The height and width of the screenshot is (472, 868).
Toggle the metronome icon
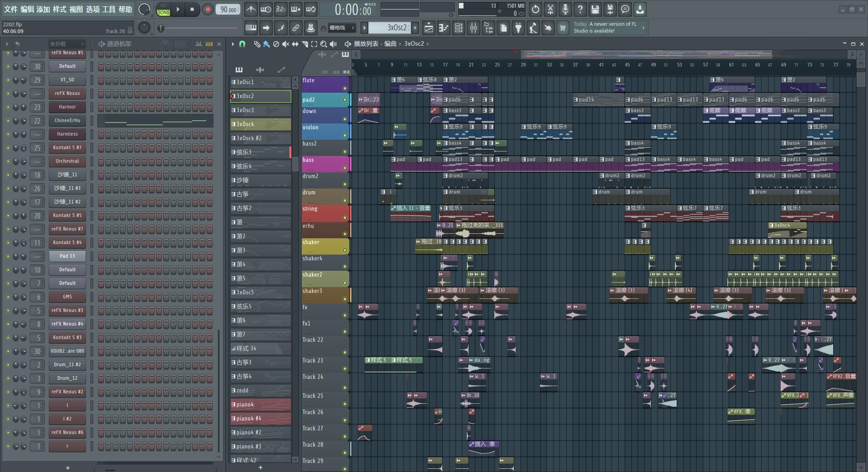pos(251,9)
